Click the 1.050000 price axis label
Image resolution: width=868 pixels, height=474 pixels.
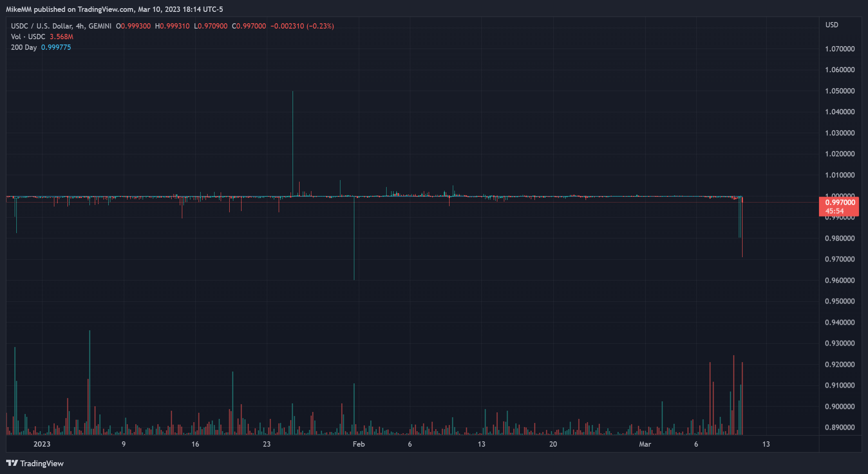(840, 91)
